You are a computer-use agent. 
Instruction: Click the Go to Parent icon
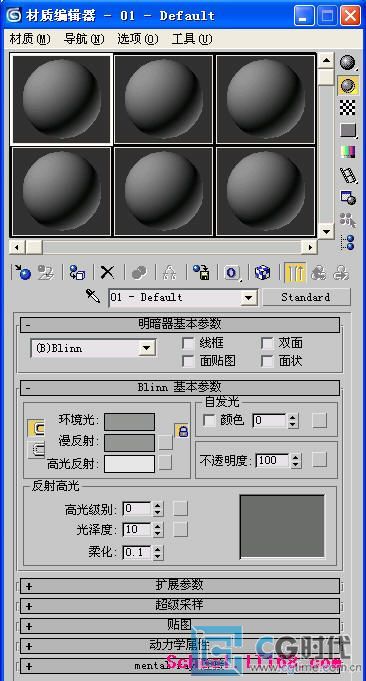click(x=318, y=273)
